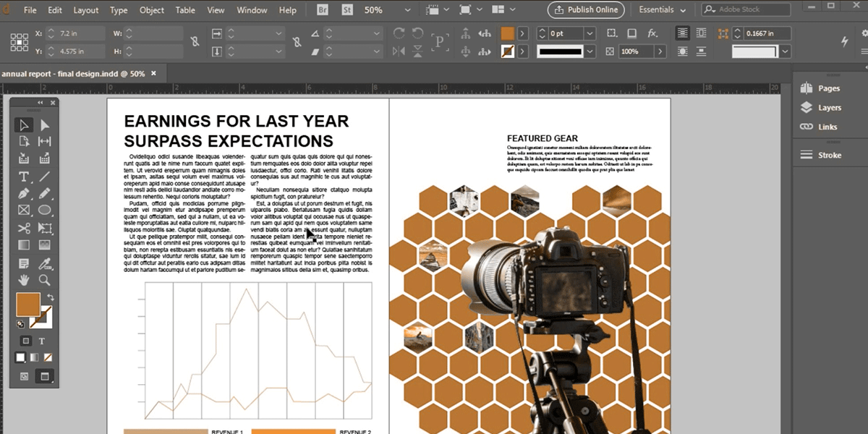Select the Eyedropper tool

[44, 263]
